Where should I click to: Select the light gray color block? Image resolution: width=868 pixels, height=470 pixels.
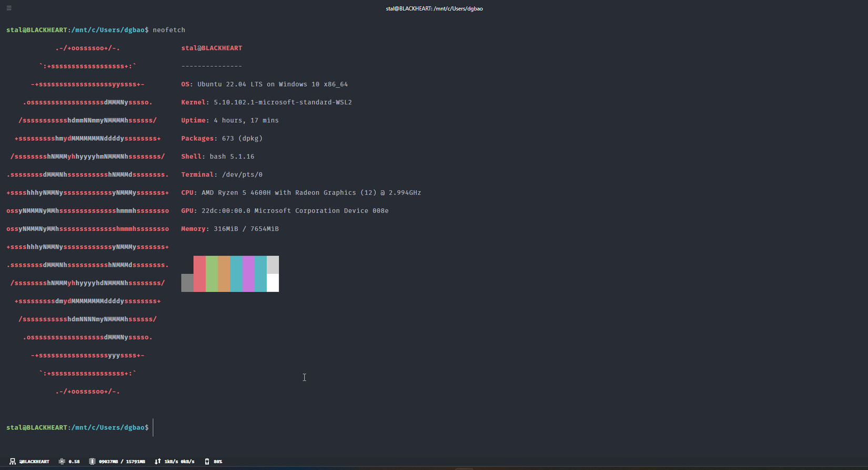[272, 265]
